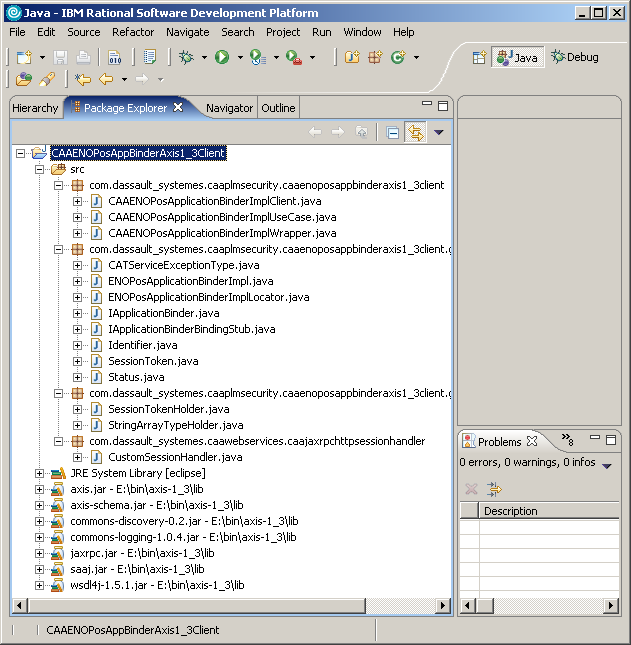Click the Open Type toolbar icon
The image size is (631, 645).
[23, 79]
